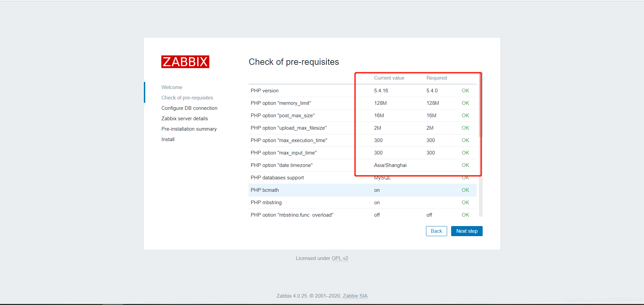Select Configure DB connection sidebar step
The height and width of the screenshot is (305, 644).
tap(189, 108)
